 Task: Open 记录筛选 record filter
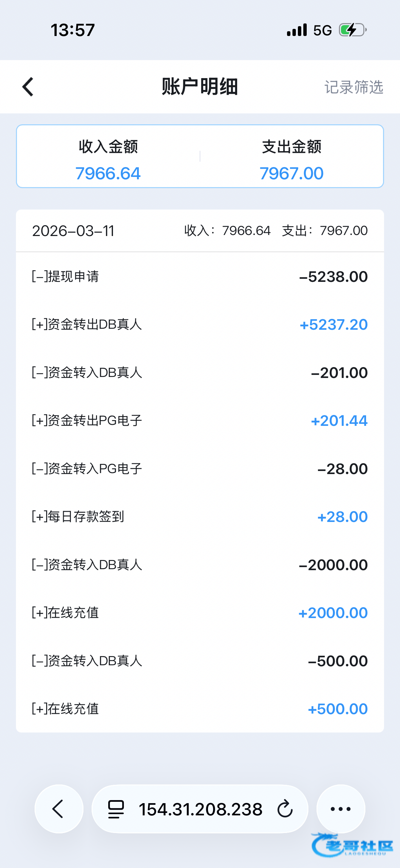(x=354, y=87)
